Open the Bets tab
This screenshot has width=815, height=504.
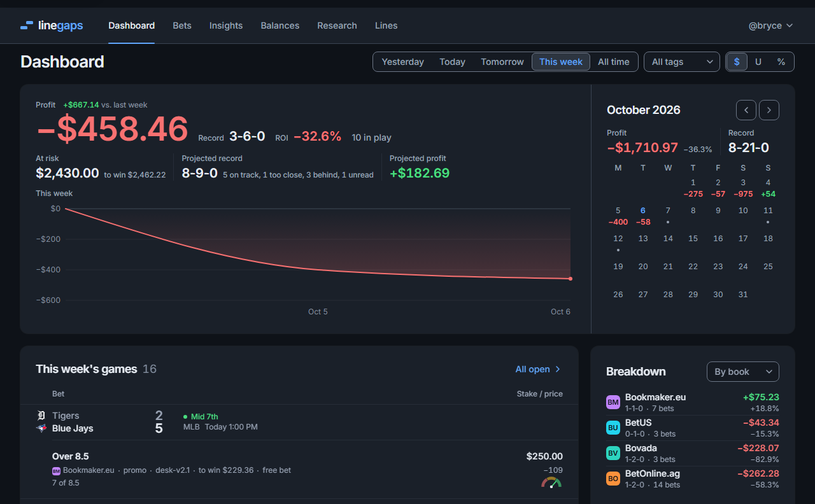(182, 25)
